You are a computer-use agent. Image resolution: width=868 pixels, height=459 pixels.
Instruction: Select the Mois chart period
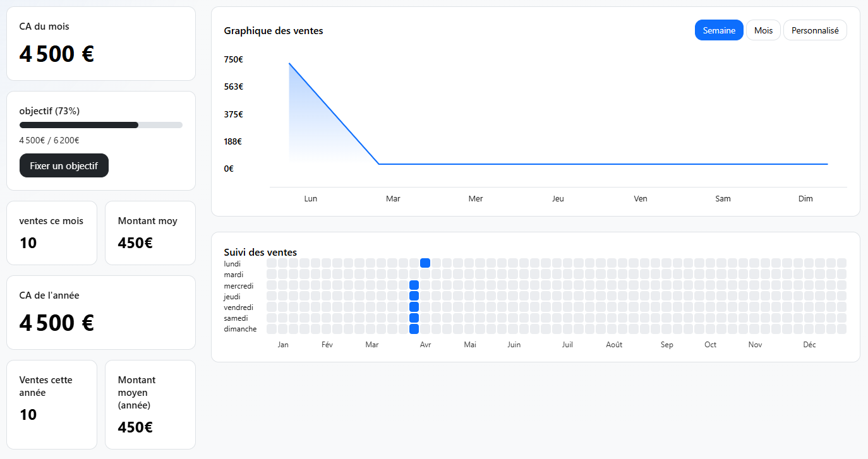tap(763, 30)
